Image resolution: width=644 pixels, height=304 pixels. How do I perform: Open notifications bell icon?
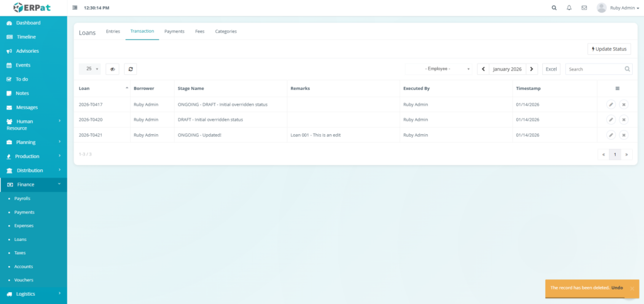(569, 8)
